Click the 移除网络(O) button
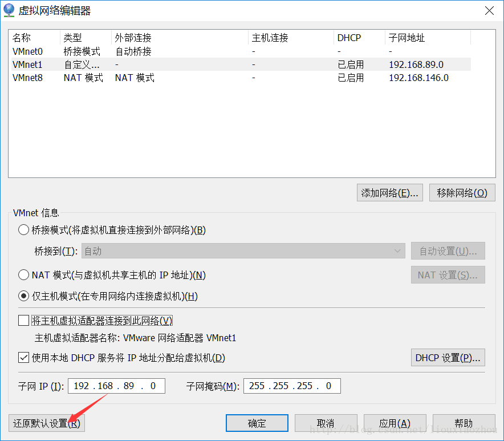 (462, 193)
